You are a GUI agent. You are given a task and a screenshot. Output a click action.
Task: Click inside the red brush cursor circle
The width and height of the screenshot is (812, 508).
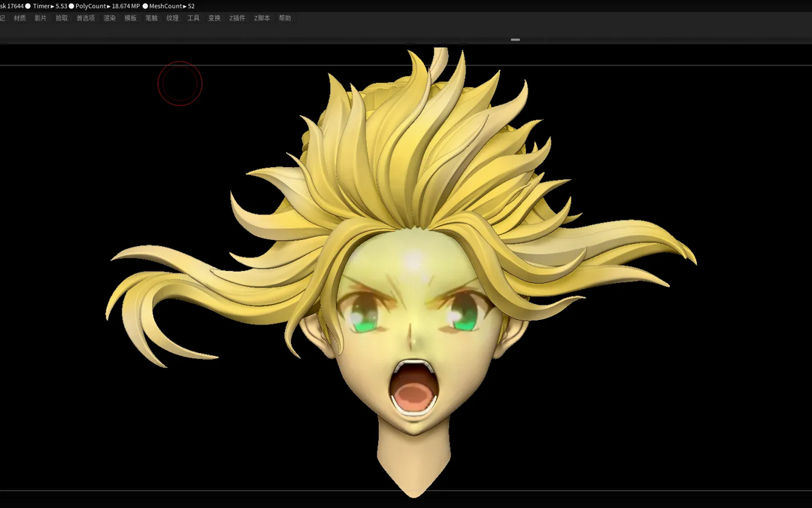[180, 84]
